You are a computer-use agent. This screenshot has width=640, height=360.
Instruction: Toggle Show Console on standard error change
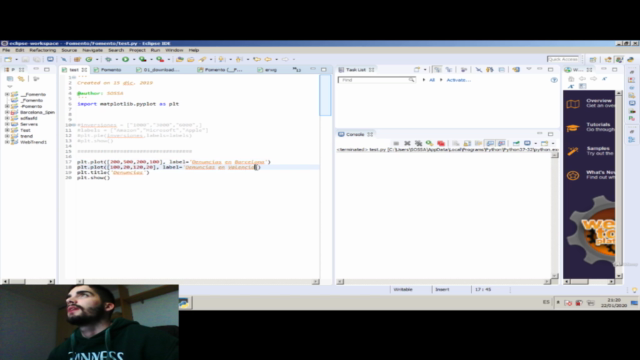coord(501,143)
